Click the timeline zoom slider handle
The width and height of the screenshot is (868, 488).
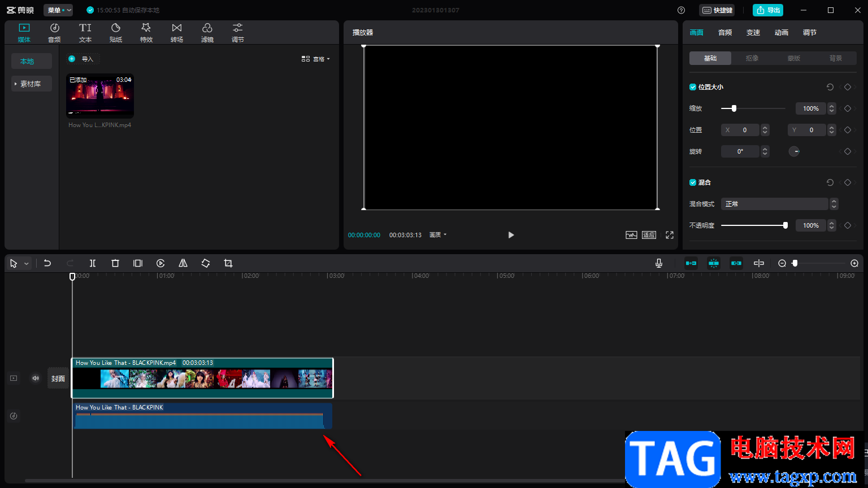795,263
